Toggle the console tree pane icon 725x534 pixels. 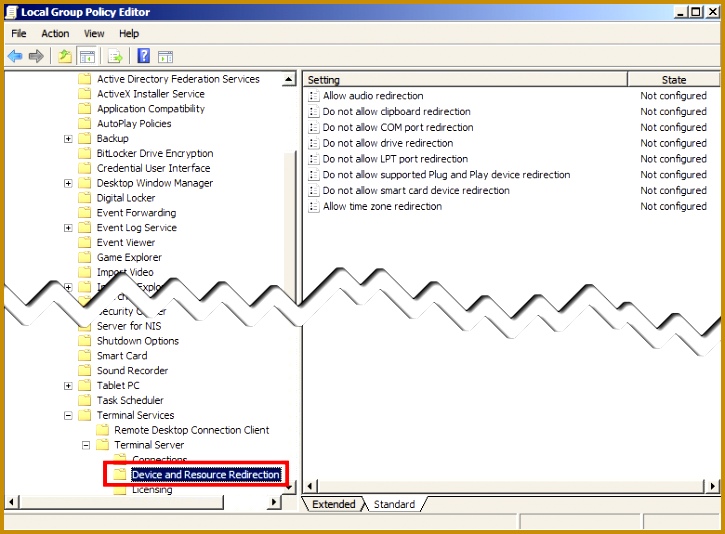87,57
